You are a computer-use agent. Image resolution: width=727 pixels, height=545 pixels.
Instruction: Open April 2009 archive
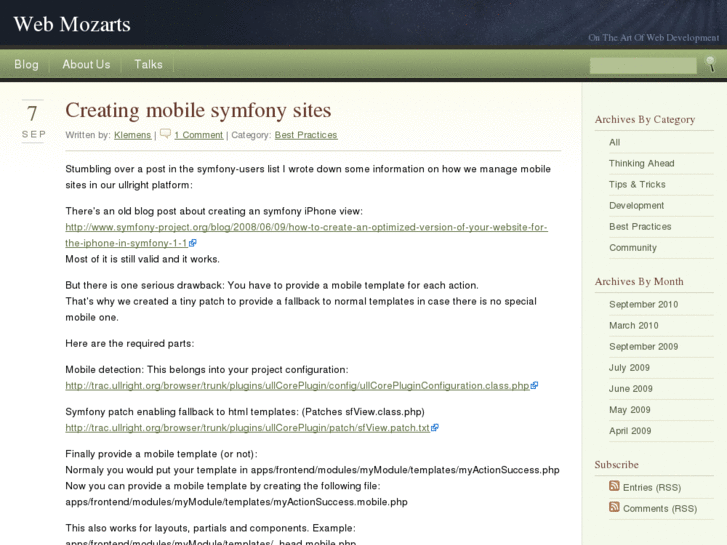(x=630, y=431)
